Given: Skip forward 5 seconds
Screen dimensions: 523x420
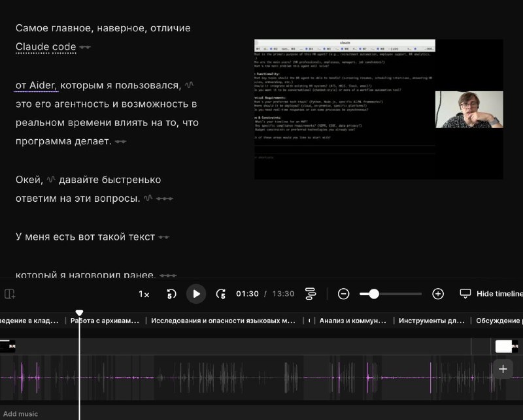Looking at the screenshot, I should (x=221, y=294).
